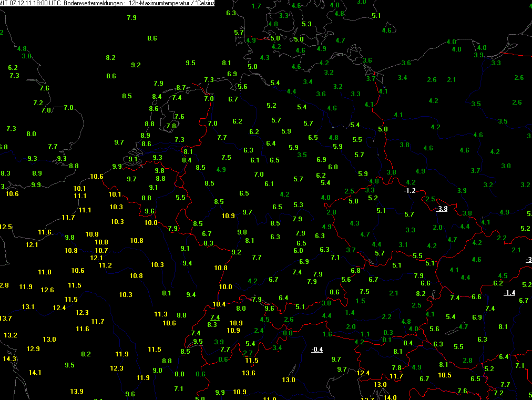Select the 1.7 reading at top

(257, 6)
